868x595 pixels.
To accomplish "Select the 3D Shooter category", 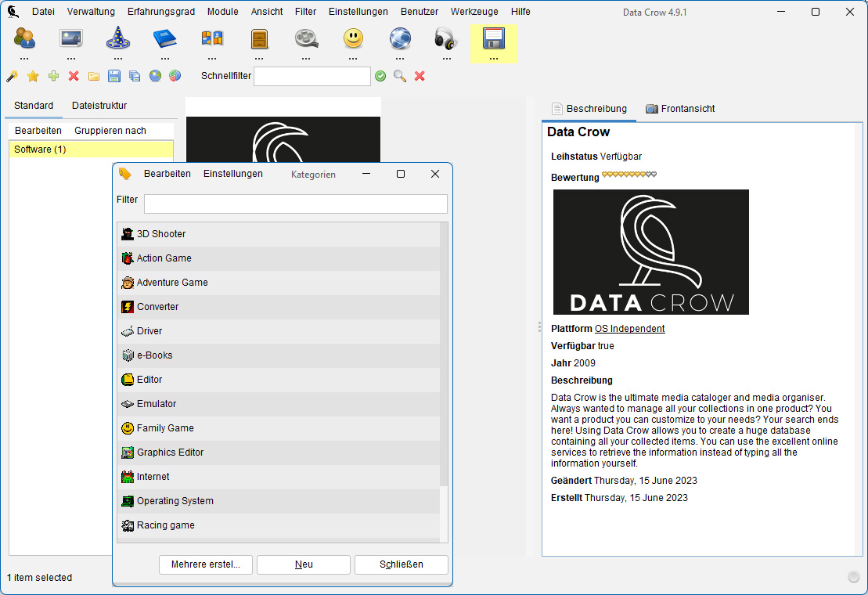I will pyautogui.click(x=279, y=234).
